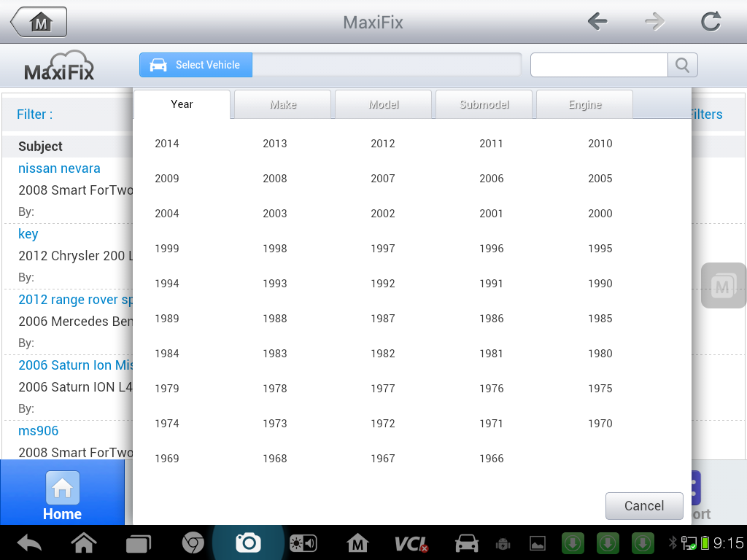
Task: Select year 2007 from the list
Action: (383, 179)
